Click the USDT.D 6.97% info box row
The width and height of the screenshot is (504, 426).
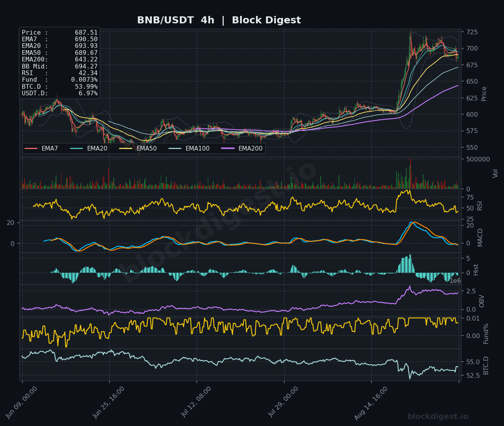click(60, 93)
